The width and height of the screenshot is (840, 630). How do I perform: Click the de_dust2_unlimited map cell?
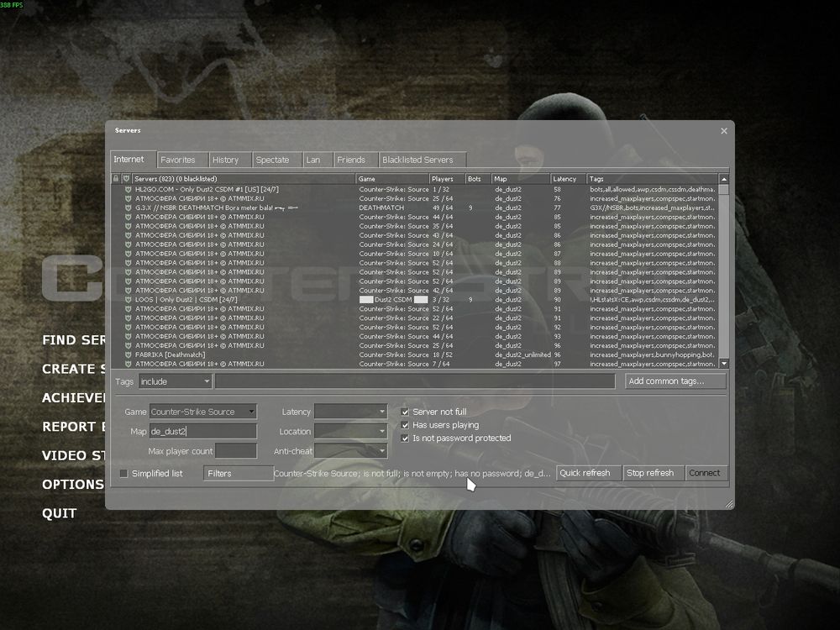[x=522, y=354]
